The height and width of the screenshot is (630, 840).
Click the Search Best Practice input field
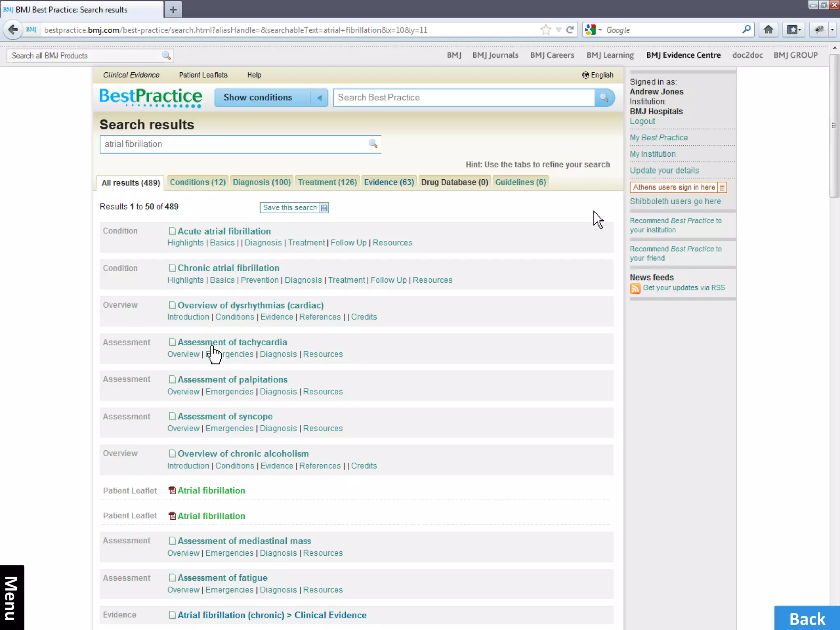[x=463, y=98]
